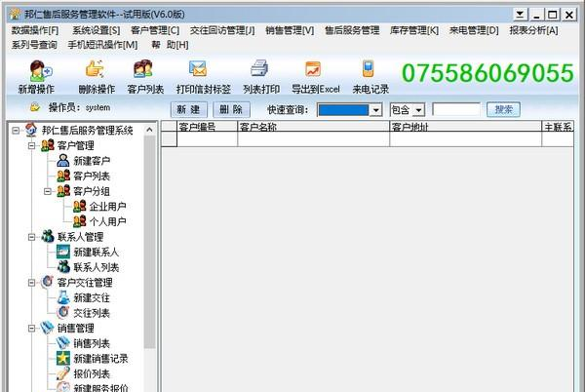
Task: Click the operator key icon beside 操作员
Action: tap(35, 107)
